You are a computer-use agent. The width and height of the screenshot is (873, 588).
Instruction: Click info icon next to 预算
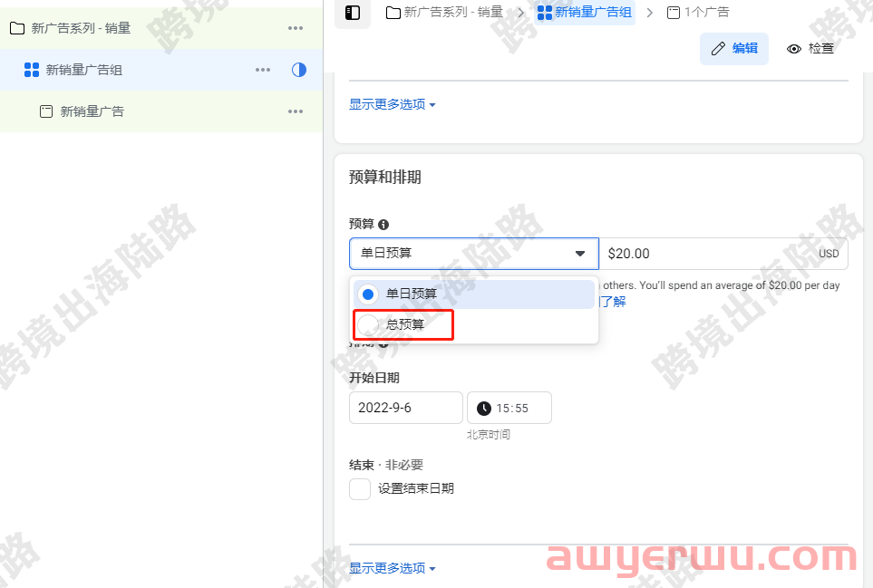(383, 224)
